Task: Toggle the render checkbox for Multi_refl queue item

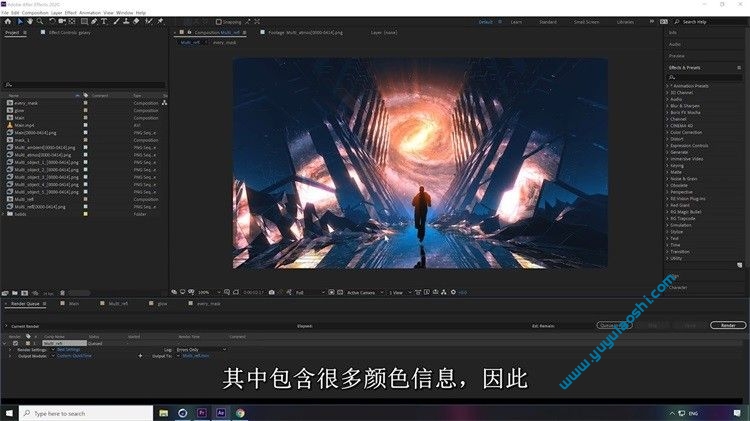Action: pyautogui.click(x=15, y=343)
